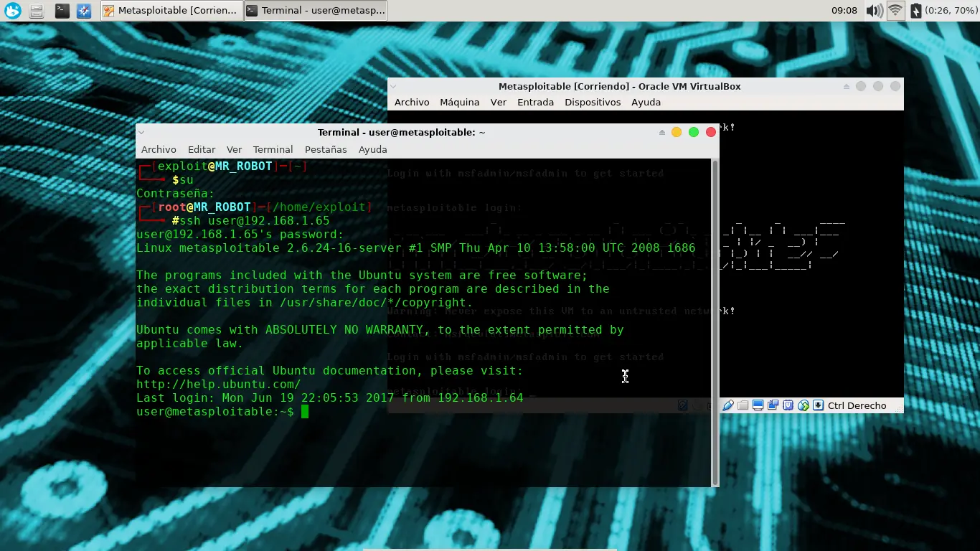
Task: Open the Entrada menu in VirtualBox
Action: point(536,103)
